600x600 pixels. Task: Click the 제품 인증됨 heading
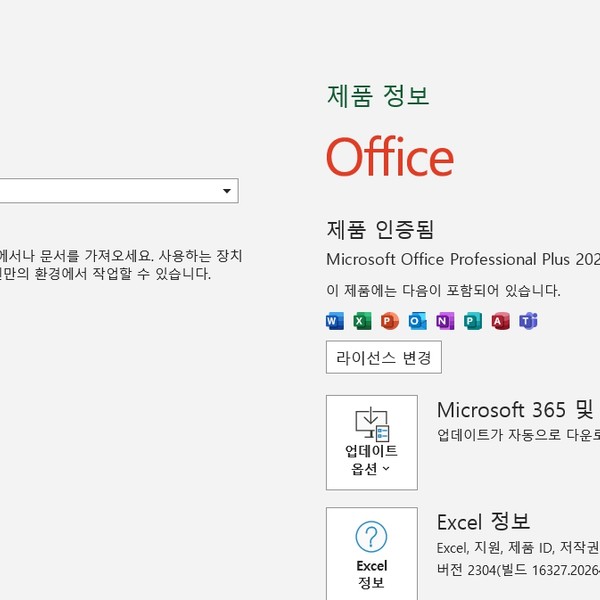pos(380,229)
